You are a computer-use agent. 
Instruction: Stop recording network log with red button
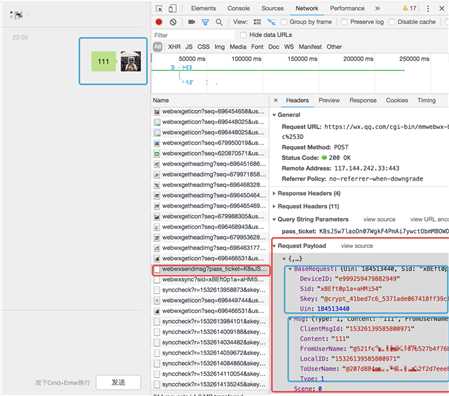tap(159, 22)
